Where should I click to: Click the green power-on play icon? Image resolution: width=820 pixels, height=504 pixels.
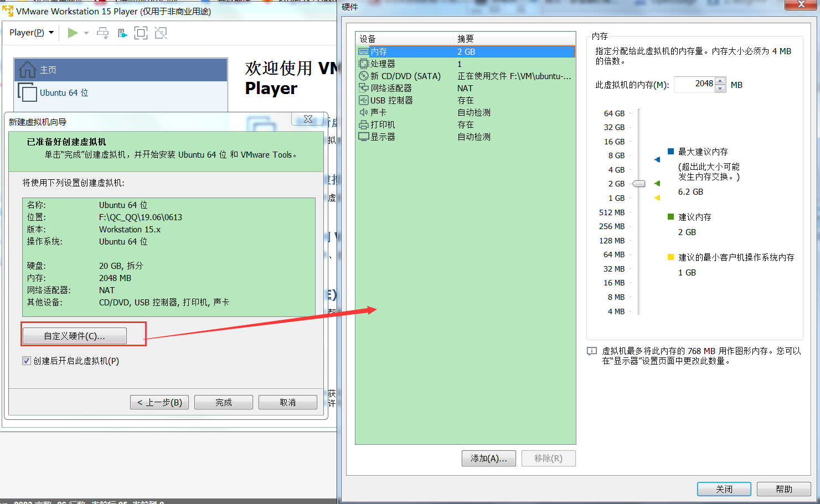coord(73,33)
